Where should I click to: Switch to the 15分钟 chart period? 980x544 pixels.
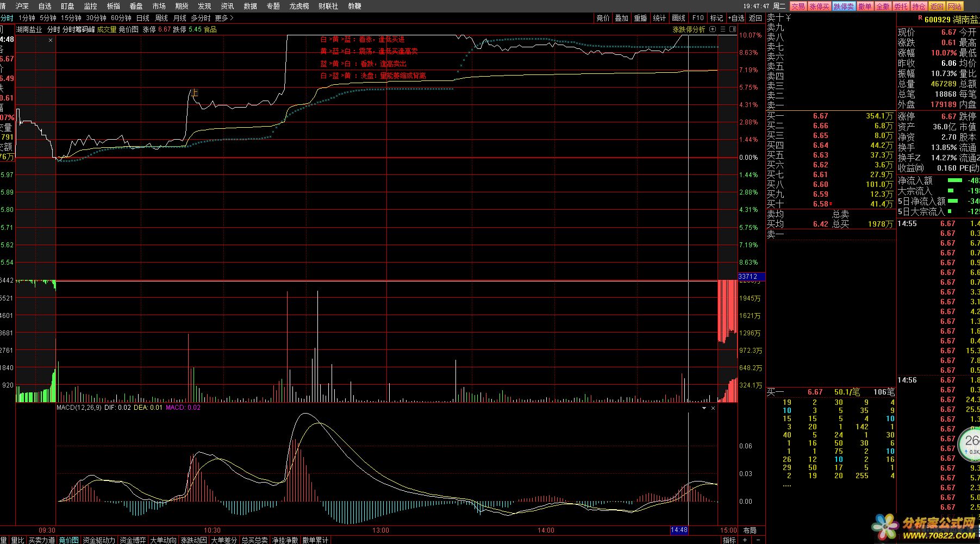pos(71,18)
